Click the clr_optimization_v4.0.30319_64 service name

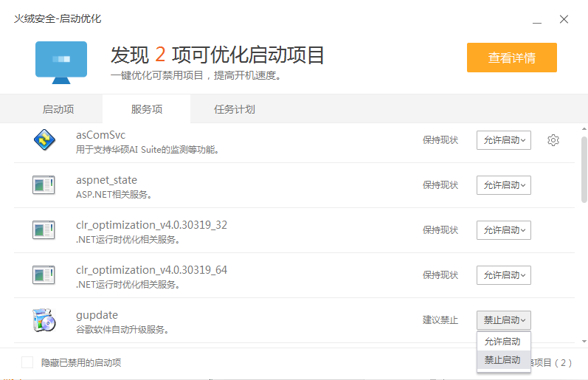click(151, 270)
